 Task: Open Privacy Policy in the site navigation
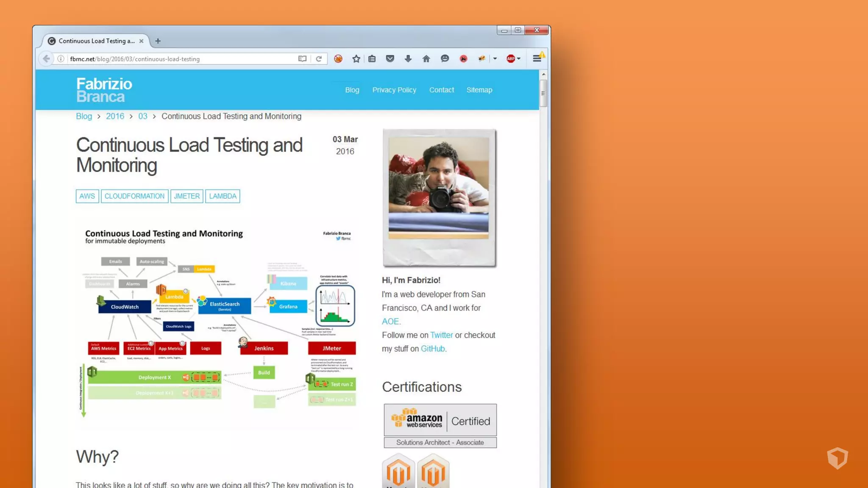pos(394,90)
